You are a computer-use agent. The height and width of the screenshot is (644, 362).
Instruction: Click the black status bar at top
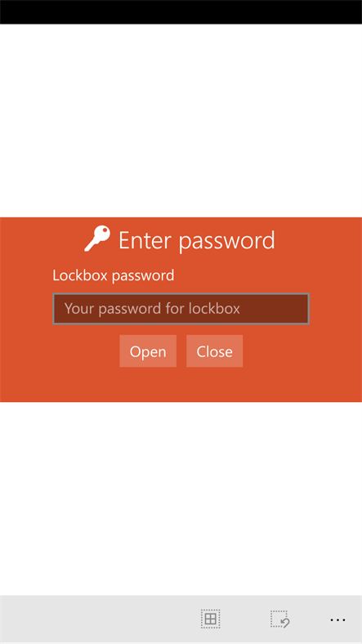[x=181, y=12]
